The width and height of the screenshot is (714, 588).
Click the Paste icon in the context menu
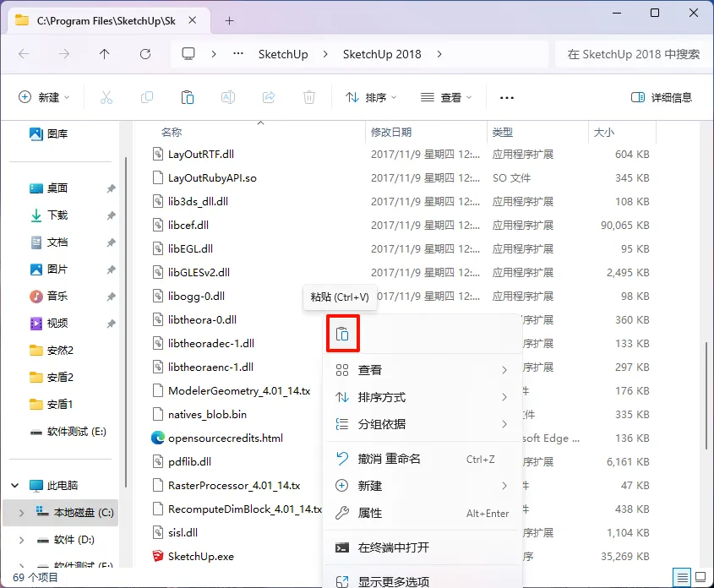(342, 334)
